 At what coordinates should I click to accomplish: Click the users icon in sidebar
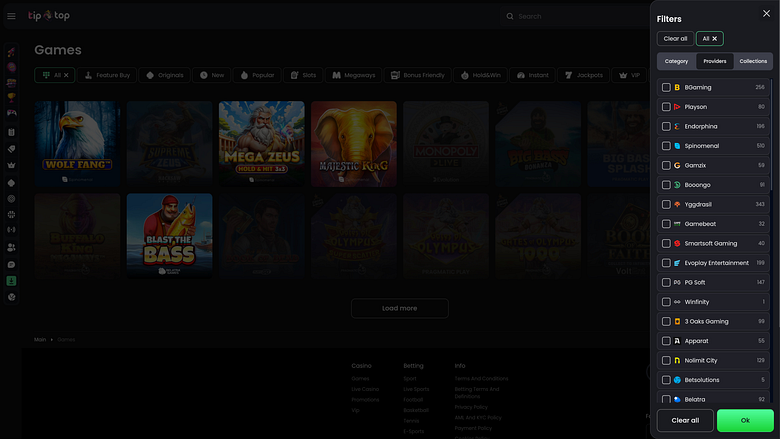(11, 247)
